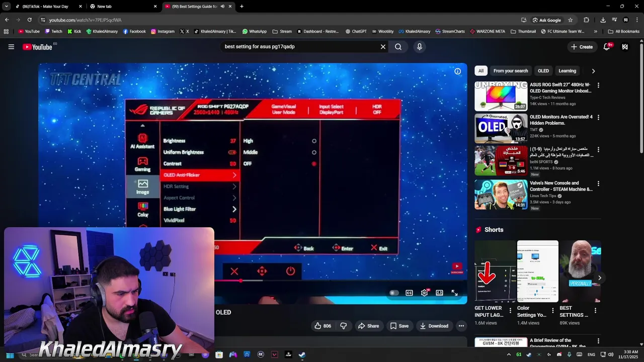Select the OLED filter chip
The width and height of the screenshot is (644, 362).
543,71
